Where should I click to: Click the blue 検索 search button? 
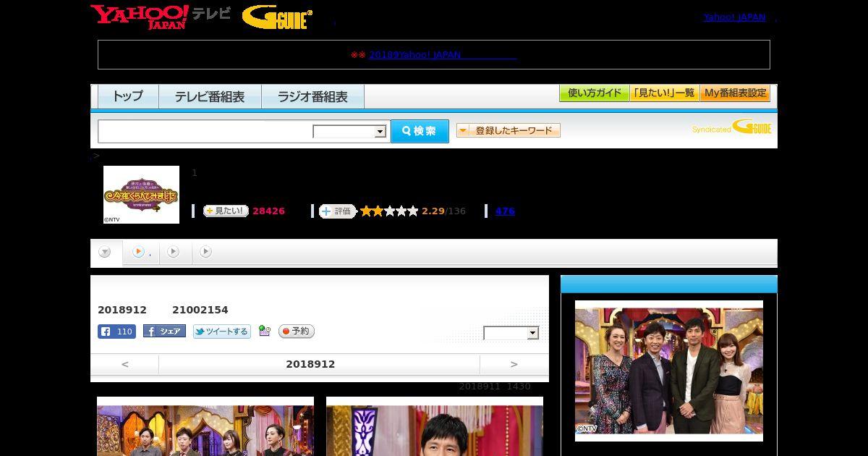(420, 131)
